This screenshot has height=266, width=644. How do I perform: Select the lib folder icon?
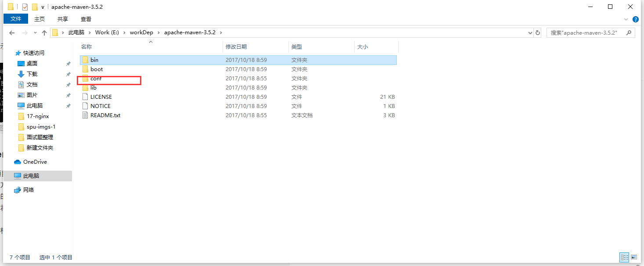point(86,87)
